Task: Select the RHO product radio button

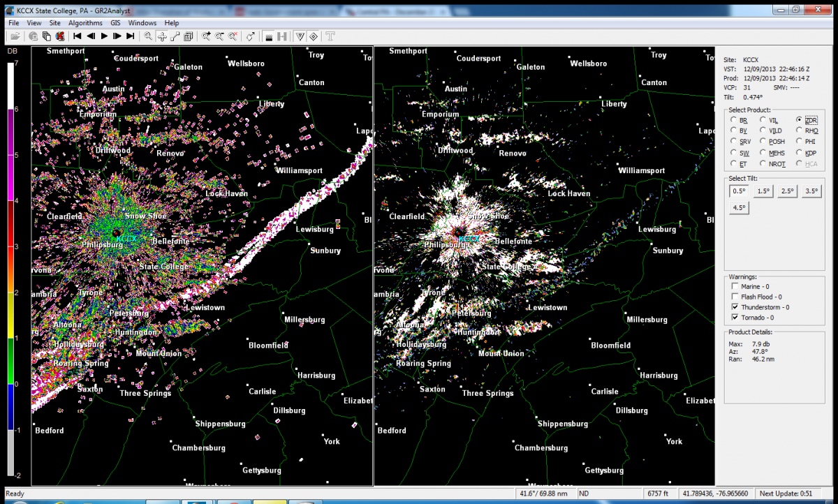Action: click(x=799, y=131)
